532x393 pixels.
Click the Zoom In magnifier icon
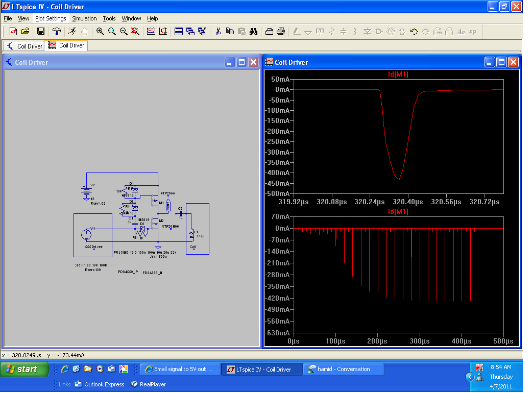click(100, 32)
